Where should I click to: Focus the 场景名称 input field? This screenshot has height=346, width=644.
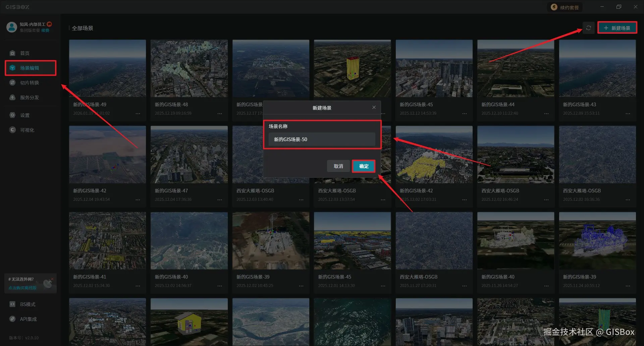[322, 139]
